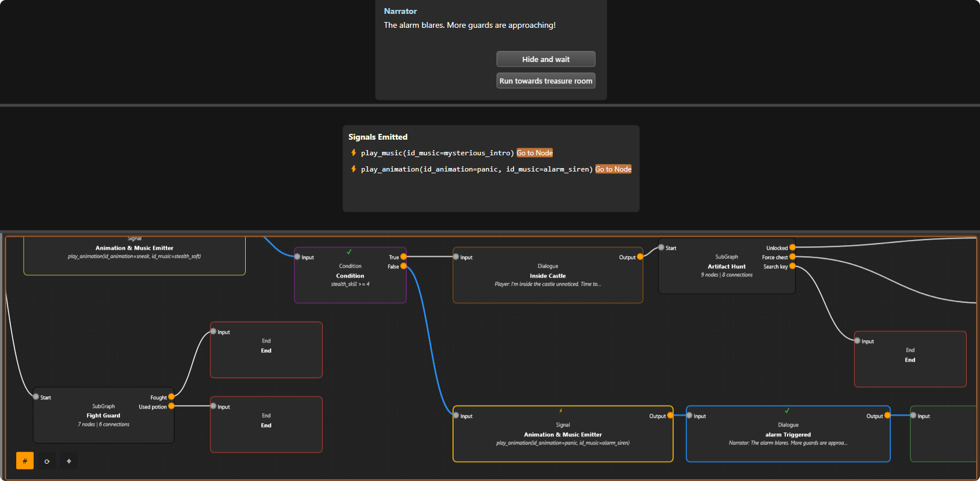The width and height of the screenshot is (980, 481).
Task: Select the Fight Guard subgraph node title
Action: [x=103, y=416]
